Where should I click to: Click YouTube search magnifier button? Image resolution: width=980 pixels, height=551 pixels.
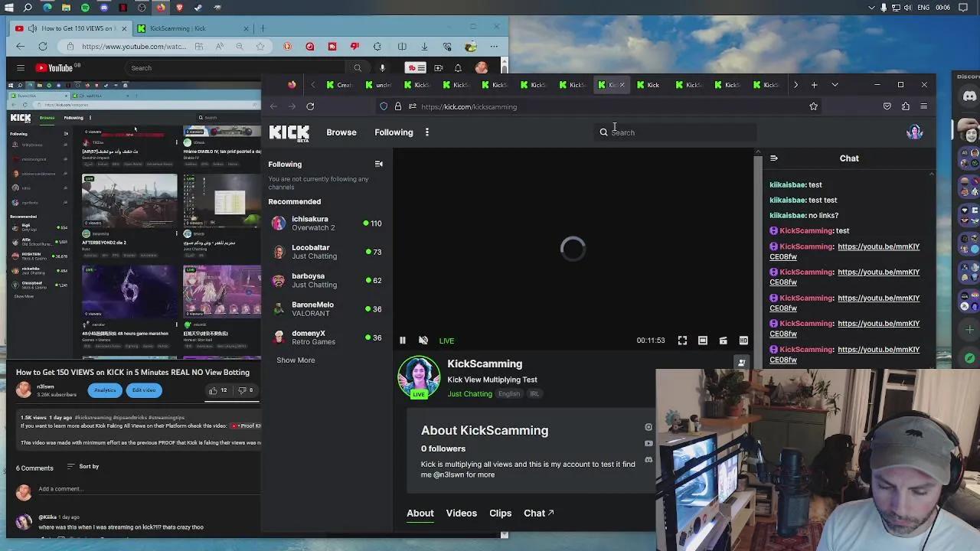tap(357, 68)
